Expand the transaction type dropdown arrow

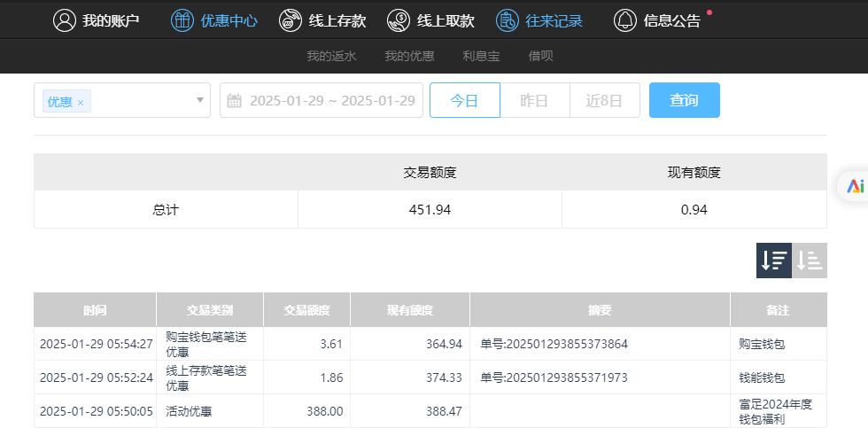coord(200,100)
